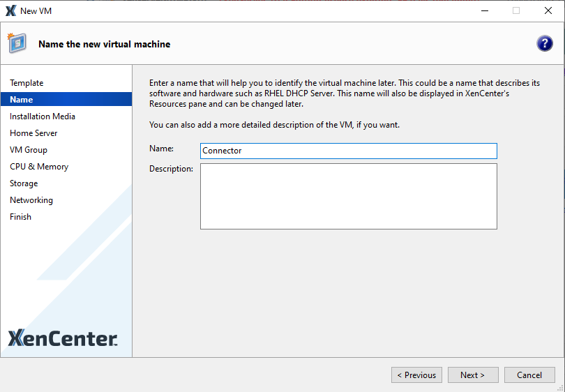Switch to VM Group step
The width and height of the screenshot is (565, 392).
coord(29,150)
